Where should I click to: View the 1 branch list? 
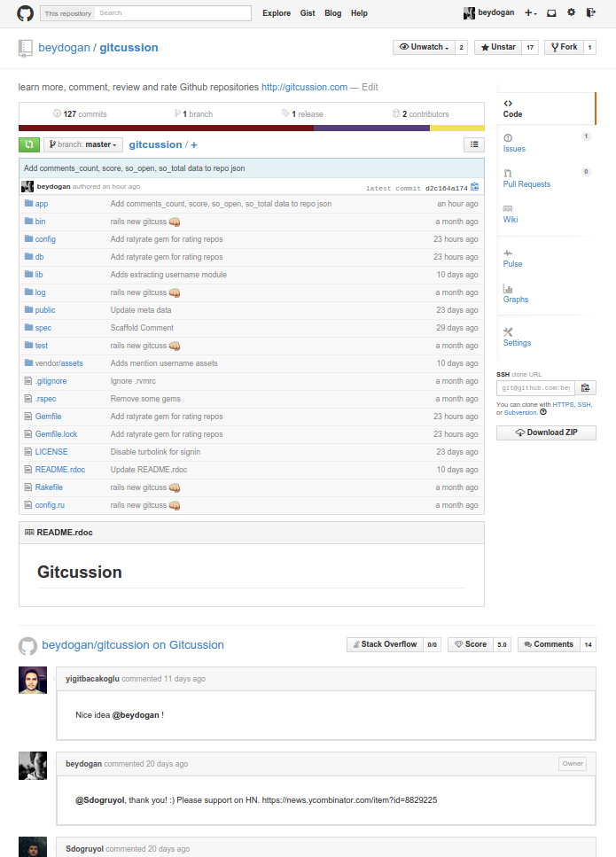(x=193, y=113)
